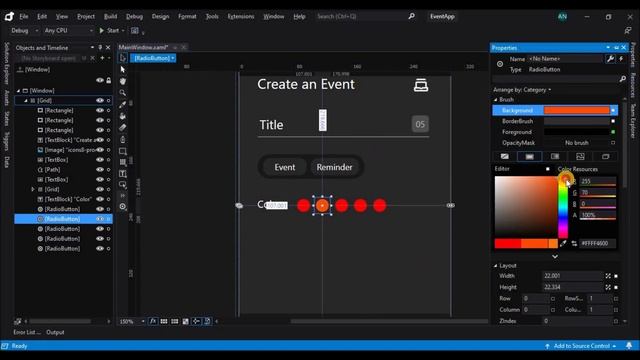This screenshot has height=360, width=640.
Task: Collapse the root [Grid] tree node
Action: pos(26,100)
